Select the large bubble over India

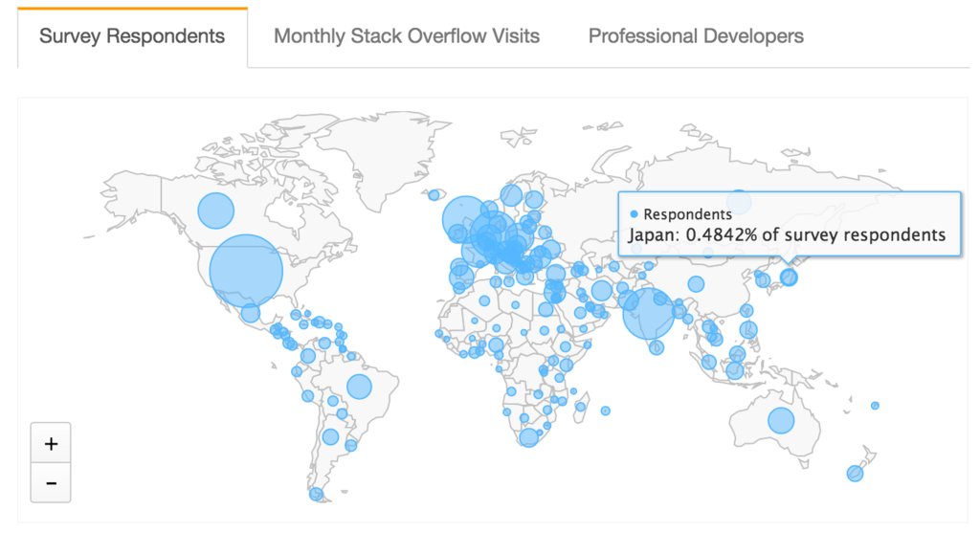click(x=649, y=315)
